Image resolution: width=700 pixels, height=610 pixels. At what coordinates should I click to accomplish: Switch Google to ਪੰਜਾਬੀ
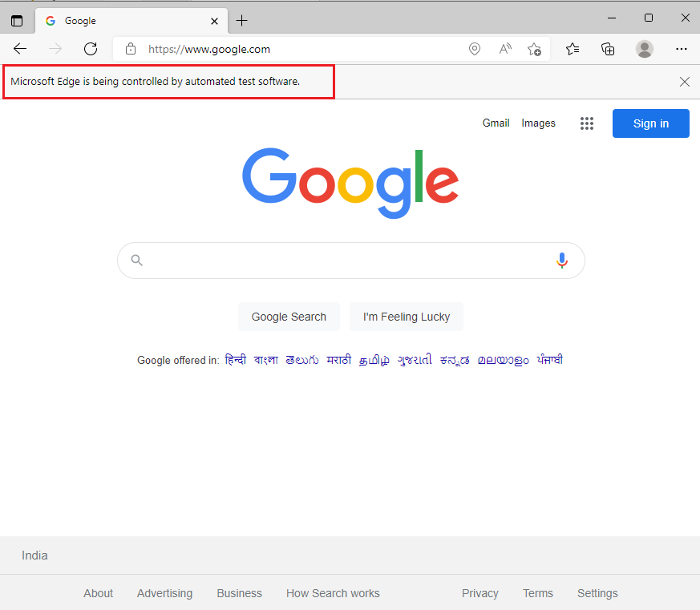(550, 360)
